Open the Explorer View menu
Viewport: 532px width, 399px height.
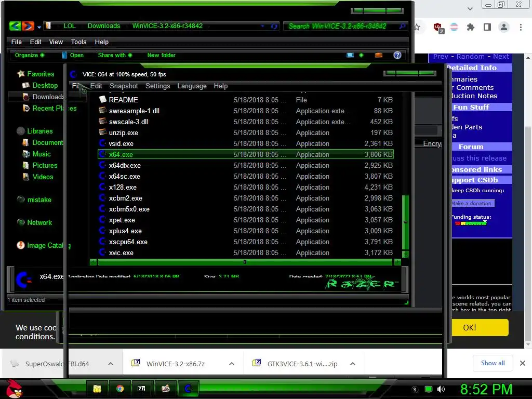pyautogui.click(x=56, y=42)
